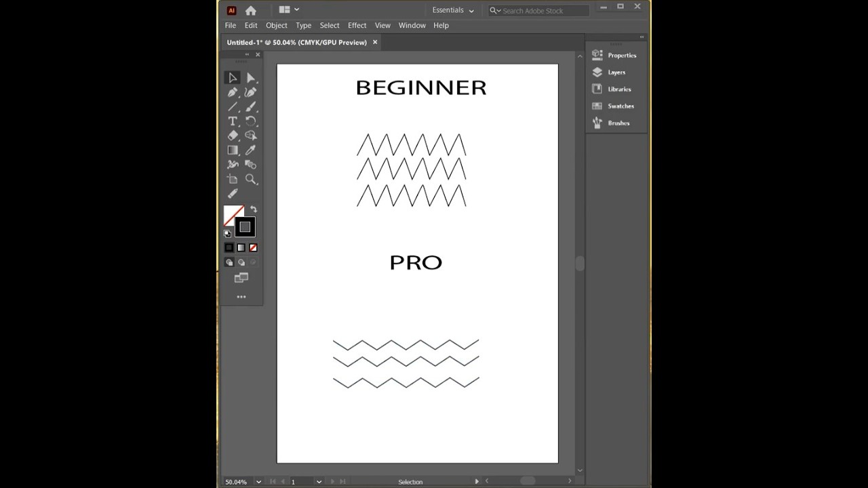The image size is (868, 488).
Task: Click the Fill color box
Action: click(231, 213)
